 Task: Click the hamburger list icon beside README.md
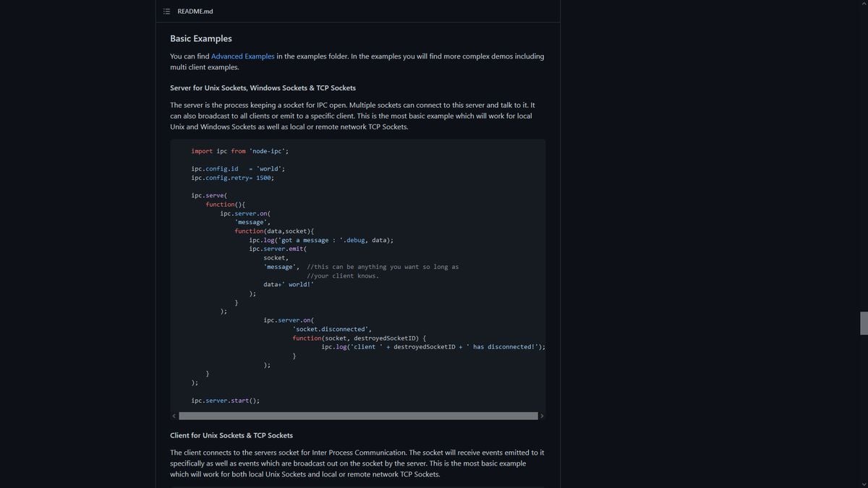pos(166,11)
